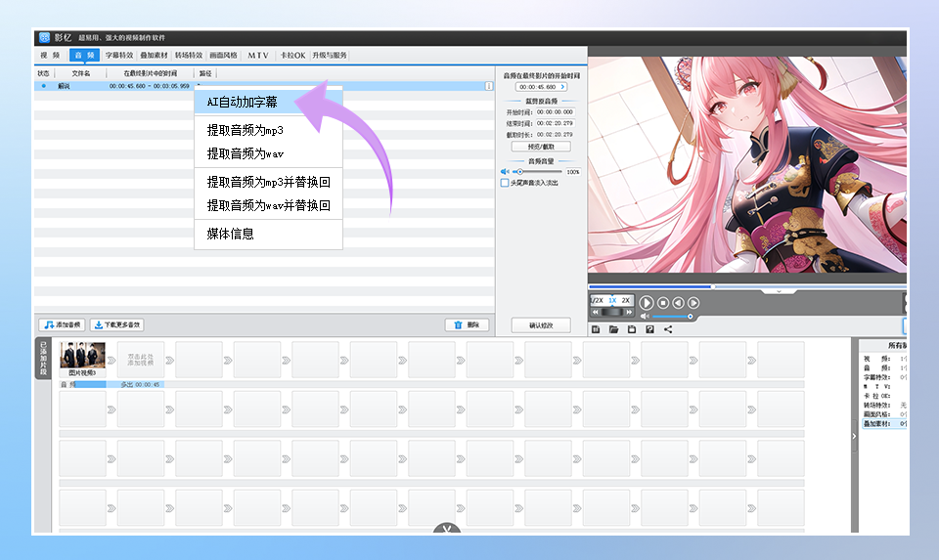
Task: Click the new project icon below preview
Action: click(x=596, y=329)
